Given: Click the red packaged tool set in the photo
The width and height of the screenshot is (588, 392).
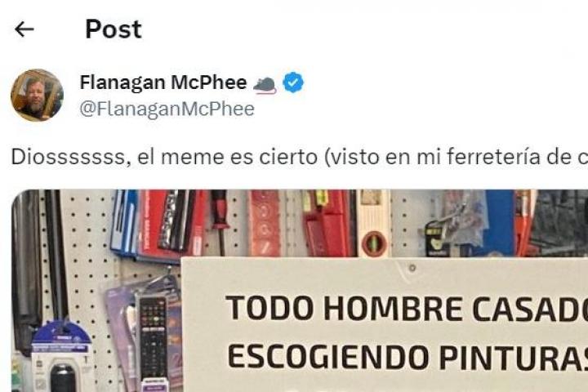Looking at the screenshot, I should (x=326, y=224).
